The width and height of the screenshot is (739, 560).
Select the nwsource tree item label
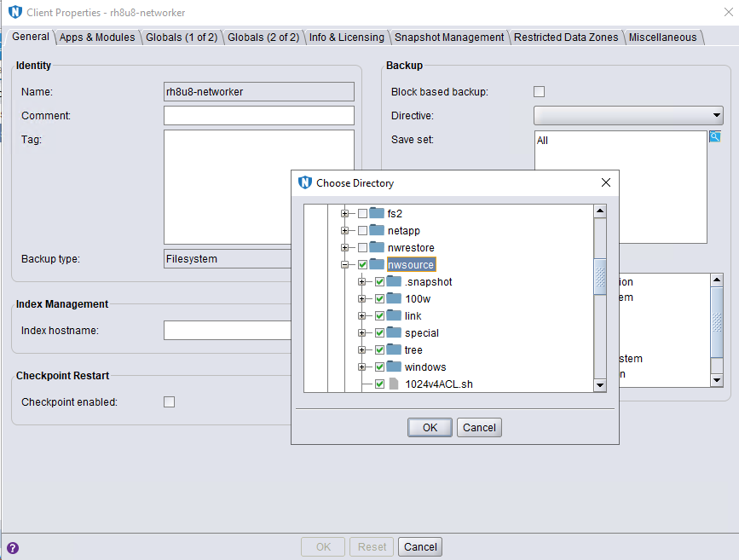(411, 264)
